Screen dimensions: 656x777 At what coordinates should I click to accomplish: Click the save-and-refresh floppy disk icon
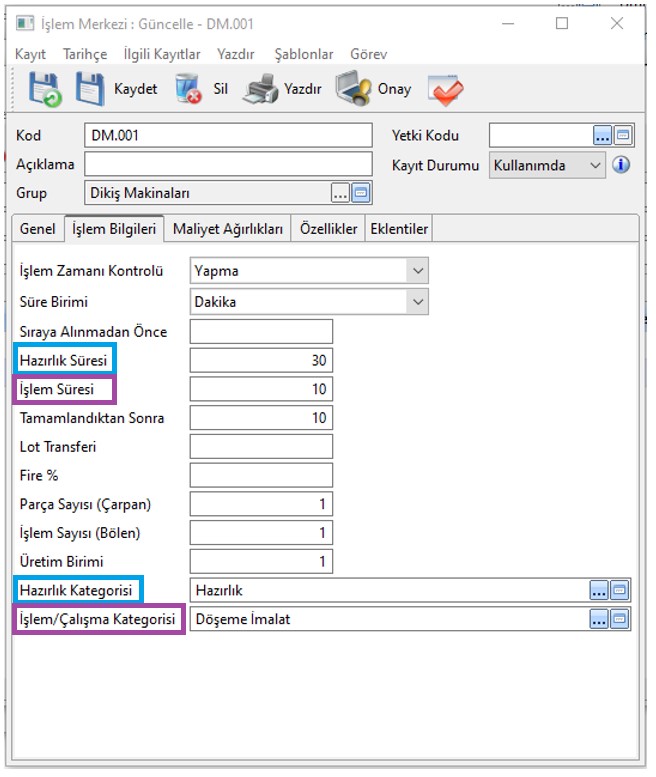[45, 89]
